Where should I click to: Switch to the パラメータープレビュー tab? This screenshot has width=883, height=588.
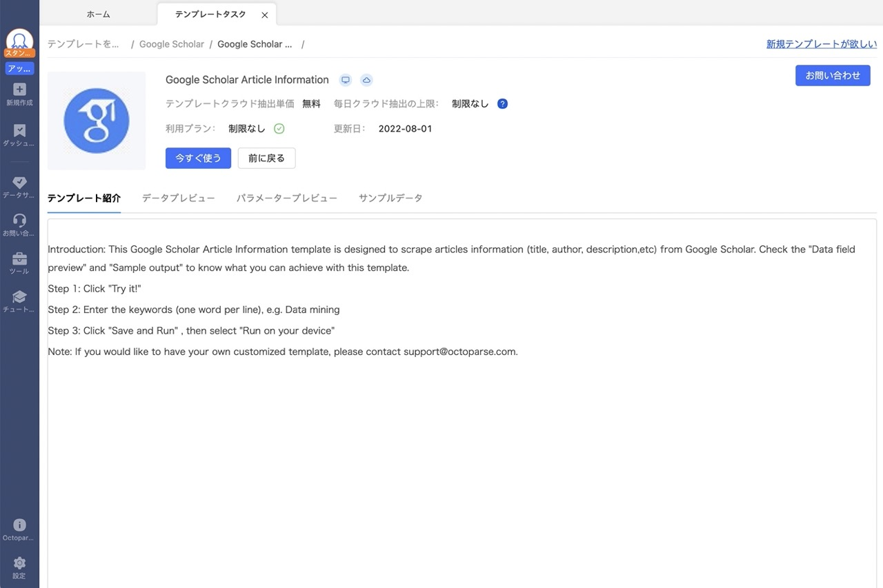pos(287,198)
